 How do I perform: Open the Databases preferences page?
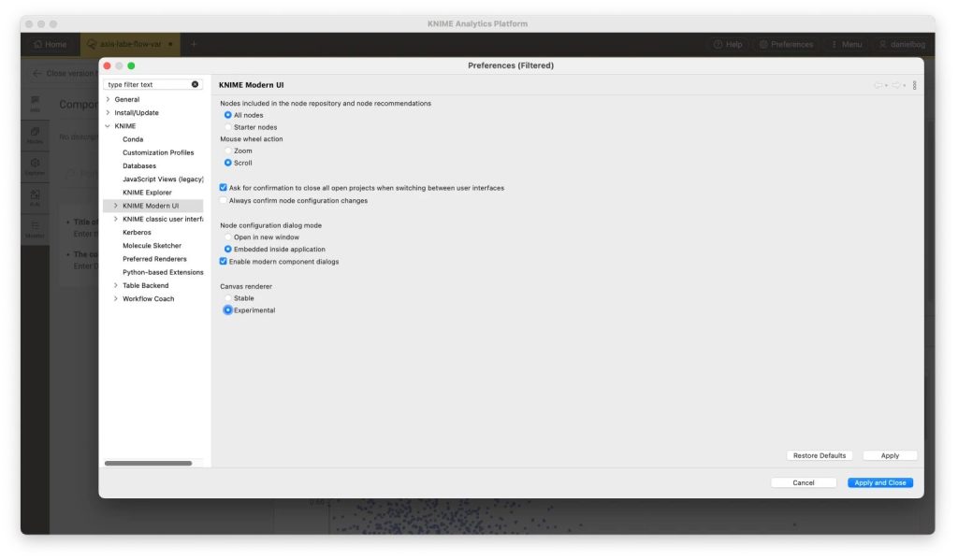[x=139, y=166]
